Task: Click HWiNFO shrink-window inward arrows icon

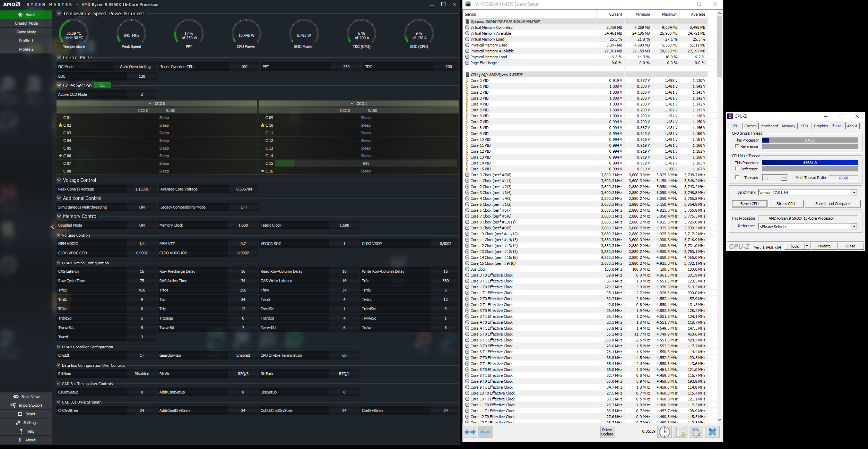Action: 485,432
